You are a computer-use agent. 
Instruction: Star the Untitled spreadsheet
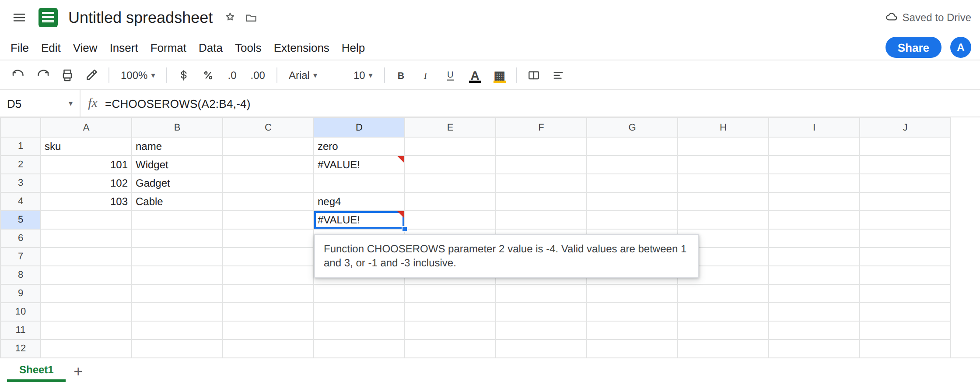tap(230, 17)
